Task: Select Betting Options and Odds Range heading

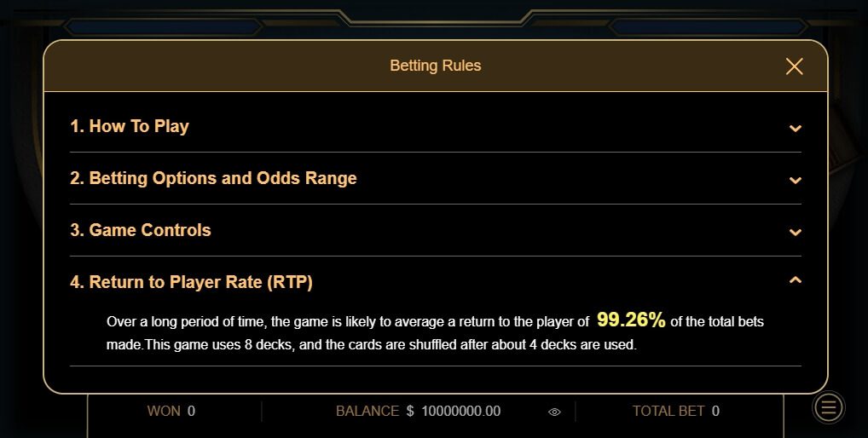Action: click(x=213, y=178)
